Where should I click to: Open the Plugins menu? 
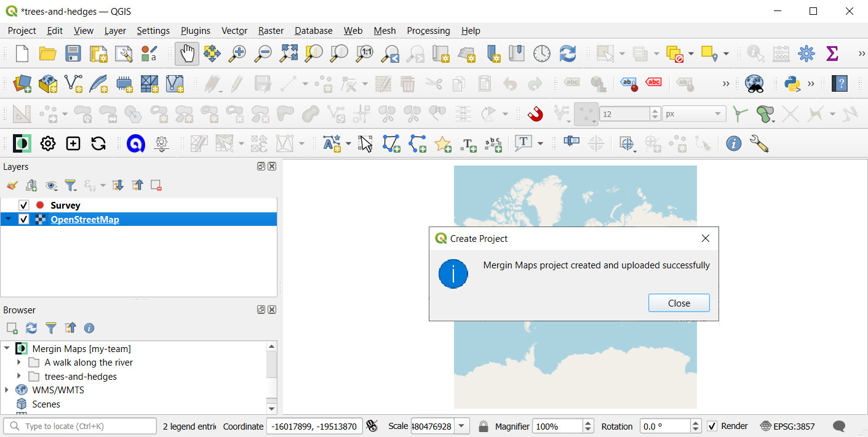196,31
